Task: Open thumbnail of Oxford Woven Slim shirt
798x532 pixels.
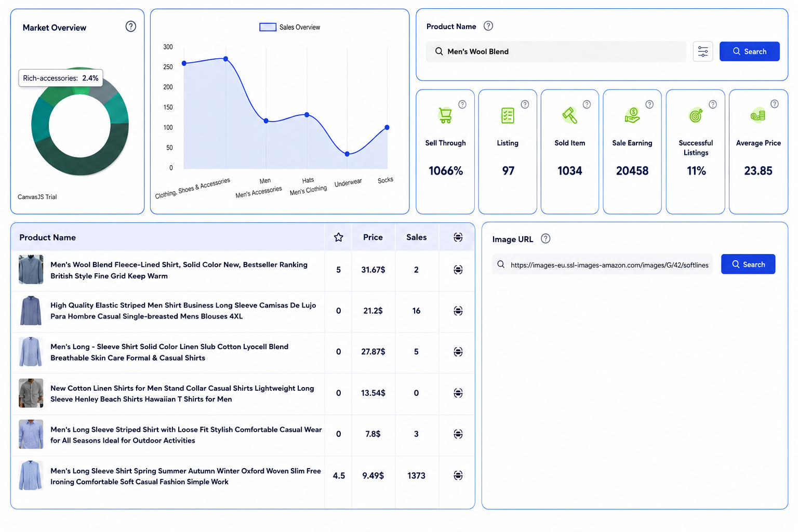Action: tap(31, 475)
